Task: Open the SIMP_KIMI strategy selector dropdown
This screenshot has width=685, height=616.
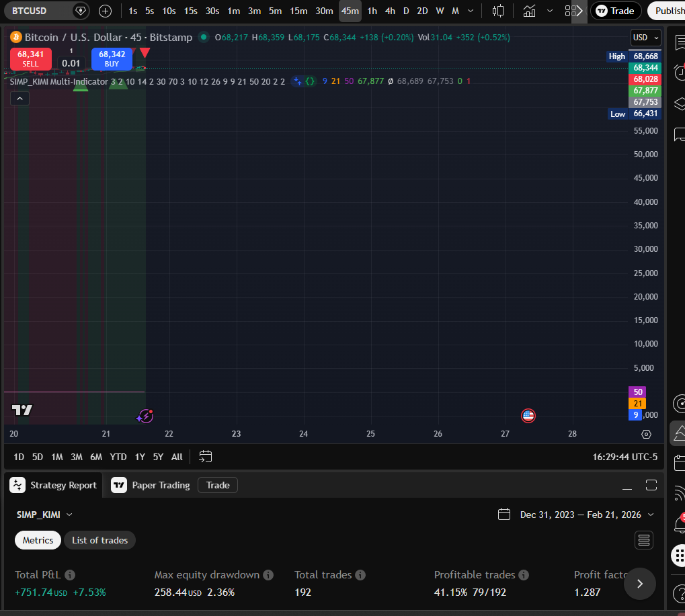Action: click(44, 514)
